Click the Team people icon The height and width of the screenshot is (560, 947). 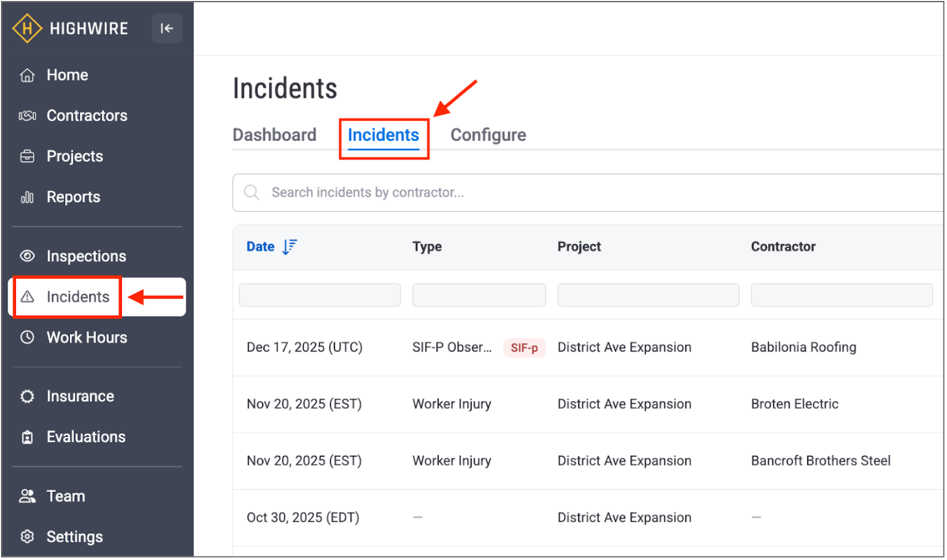(x=27, y=496)
